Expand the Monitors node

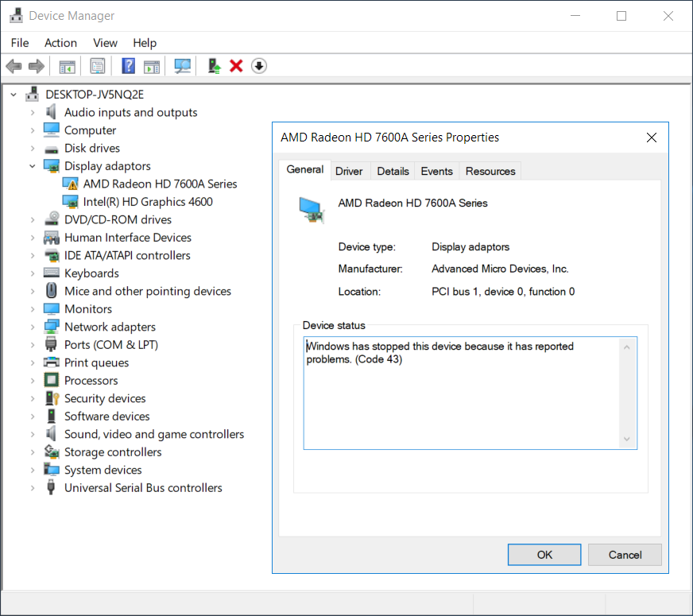[x=33, y=309]
